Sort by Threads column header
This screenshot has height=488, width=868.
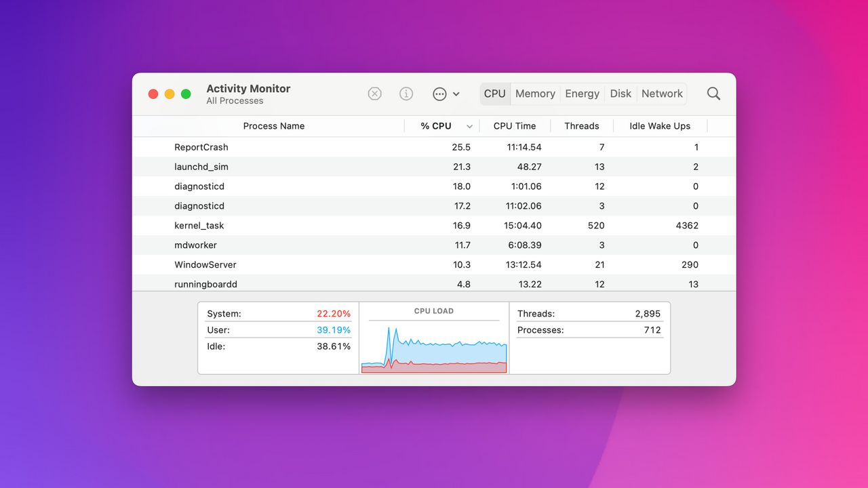tap(582, 126)
